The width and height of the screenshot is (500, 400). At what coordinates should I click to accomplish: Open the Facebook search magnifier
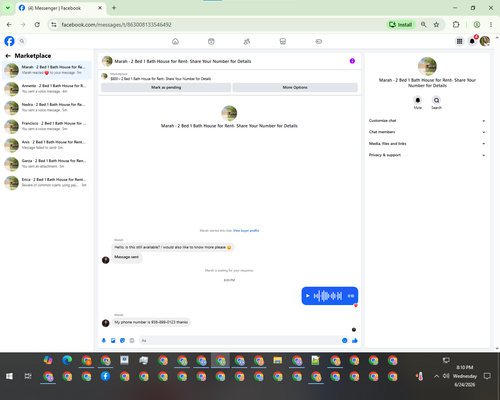coord(22,41)
